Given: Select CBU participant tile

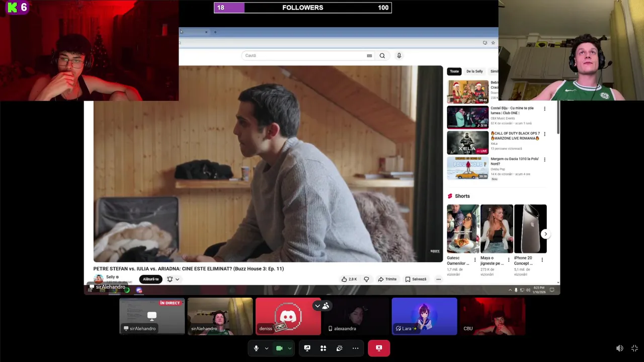Looking at the screenshot, I should pos(492,316).
